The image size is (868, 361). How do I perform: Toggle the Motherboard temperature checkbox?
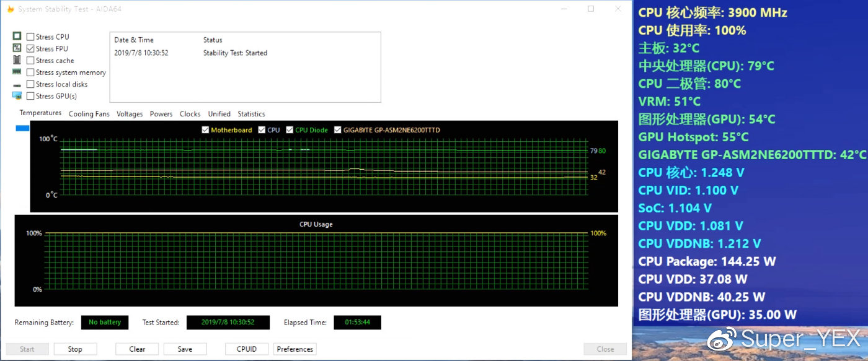point(205,129)
